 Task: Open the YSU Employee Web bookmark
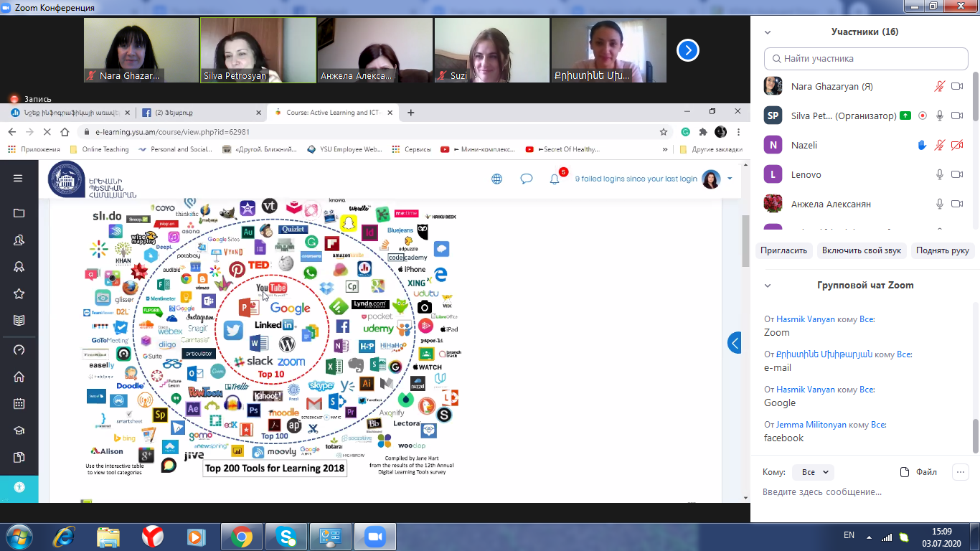tap(344, 149)
